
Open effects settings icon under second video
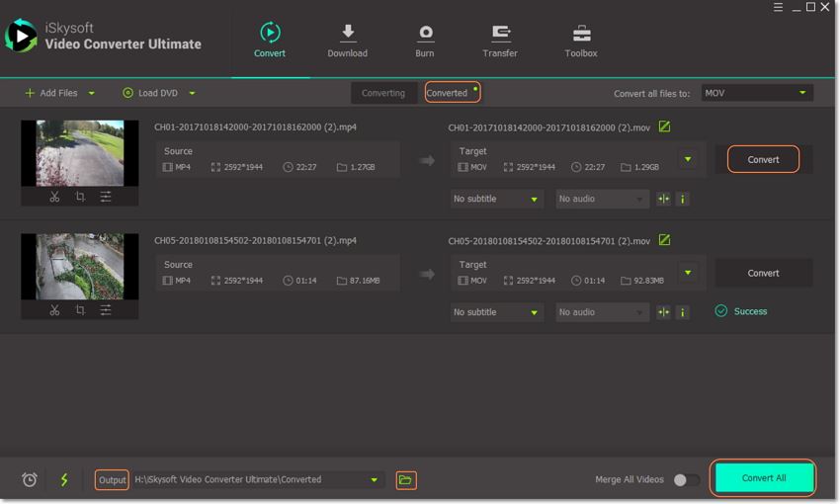tap(106, 310)
